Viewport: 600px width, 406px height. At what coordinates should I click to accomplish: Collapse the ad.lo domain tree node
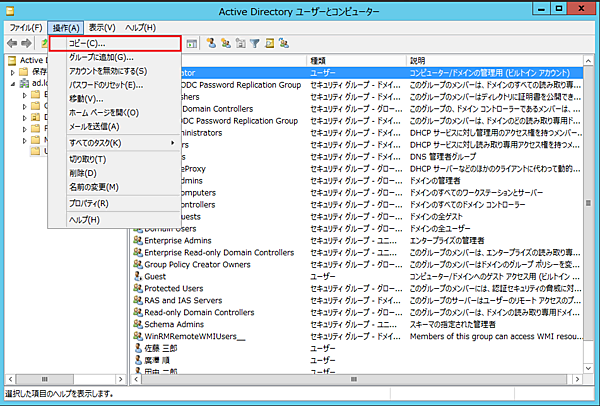point(13,83)
